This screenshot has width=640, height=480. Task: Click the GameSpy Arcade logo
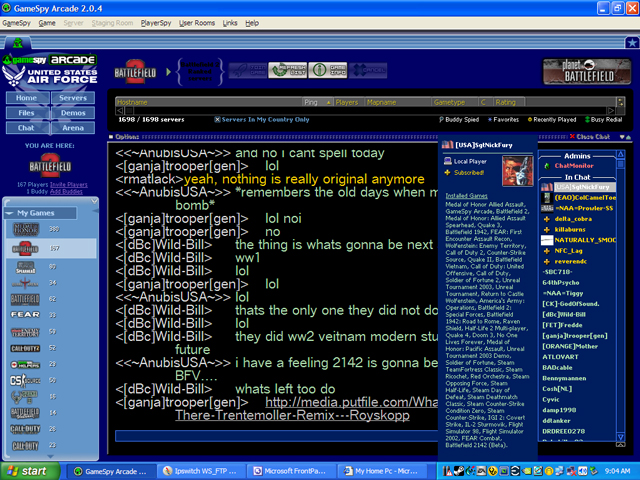pos(50,60)
